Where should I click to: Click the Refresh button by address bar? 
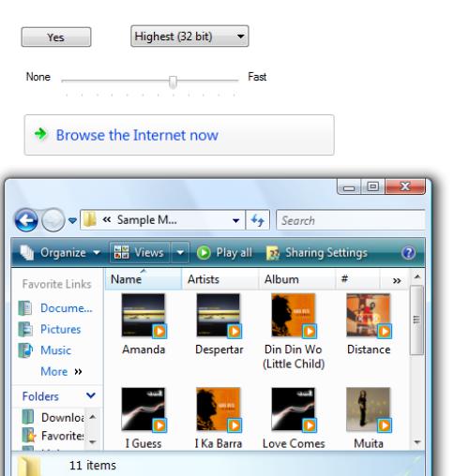coord(258,220)
